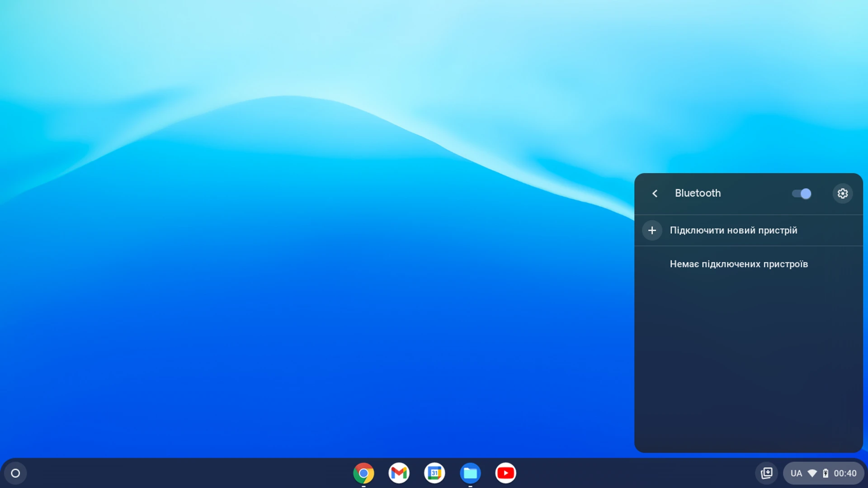
Task: Click the battery icon in the status tray
Action: click(826, 473)
